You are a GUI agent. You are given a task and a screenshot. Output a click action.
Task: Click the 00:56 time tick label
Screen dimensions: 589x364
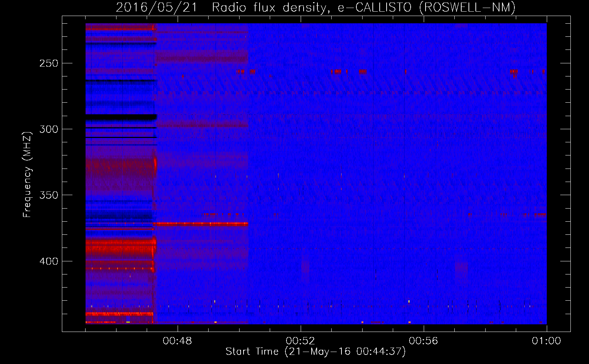pyautogui.click(x=424, y=341)
